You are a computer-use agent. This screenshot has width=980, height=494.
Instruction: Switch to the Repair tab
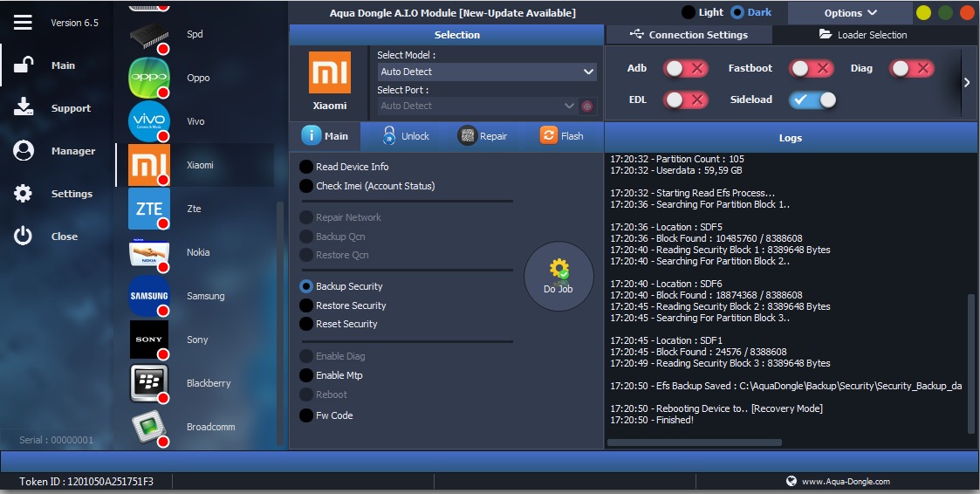483,135
